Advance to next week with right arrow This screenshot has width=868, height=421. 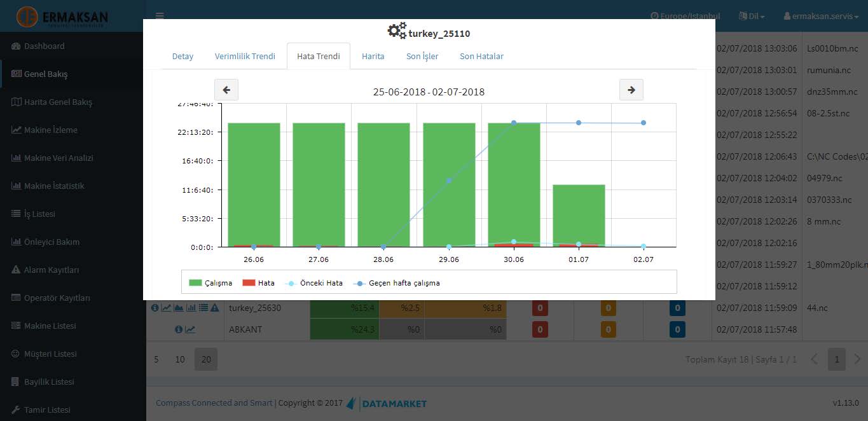point(631,90)
